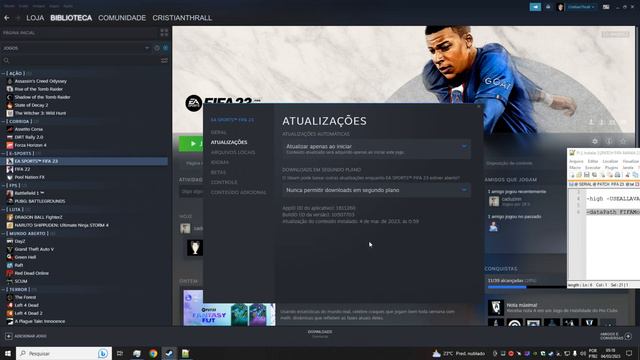Select ARQUIVOS LOCAIS in properties sidebar
This screenshot has height=360, width=640.
[x=233, y=152]
